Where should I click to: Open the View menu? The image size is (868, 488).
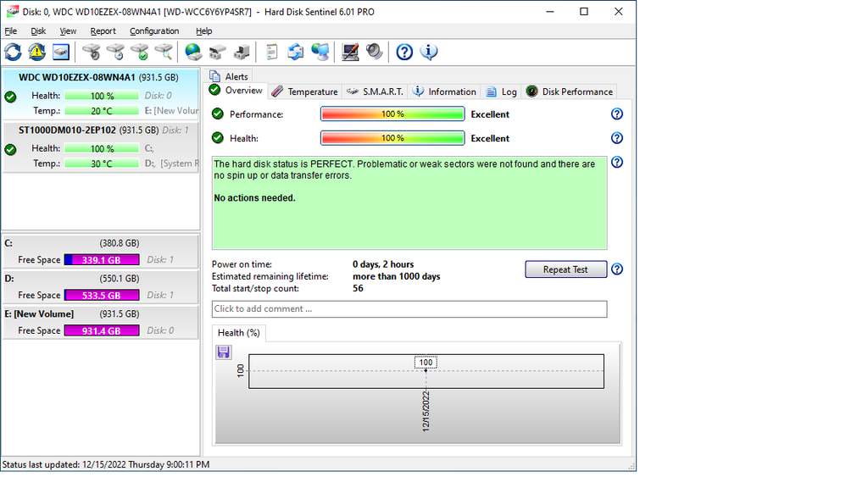coord(68,31)
